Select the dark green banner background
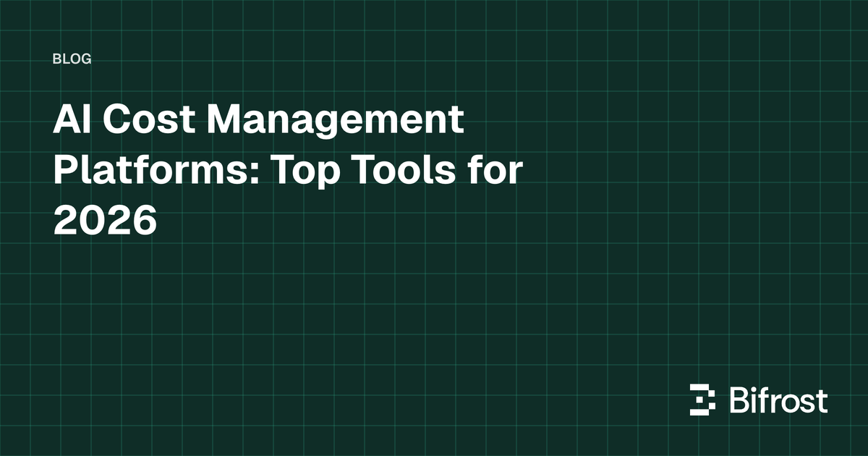 434,318
